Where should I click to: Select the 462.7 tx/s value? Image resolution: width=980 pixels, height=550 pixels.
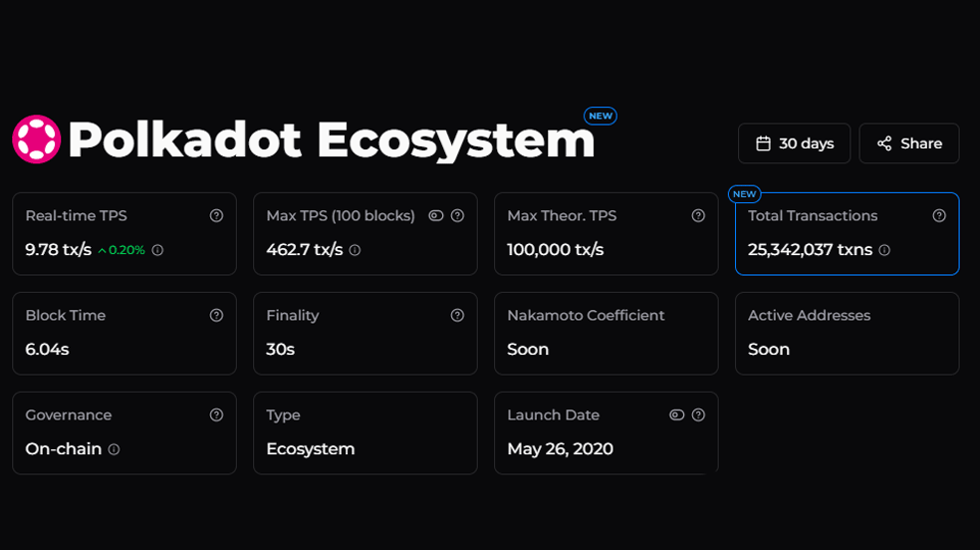click(x=305, y=249)
